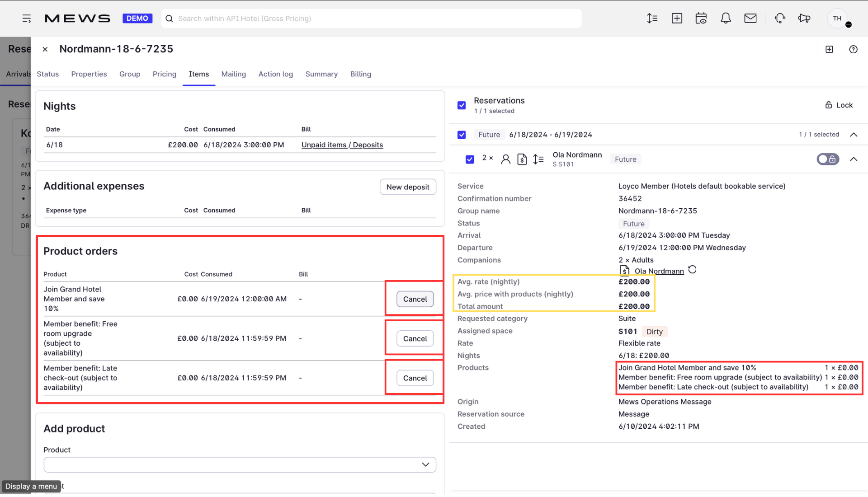Open the help question mark icon
Image resolution: width=868 pixels, height=497 pixels.
853,49
